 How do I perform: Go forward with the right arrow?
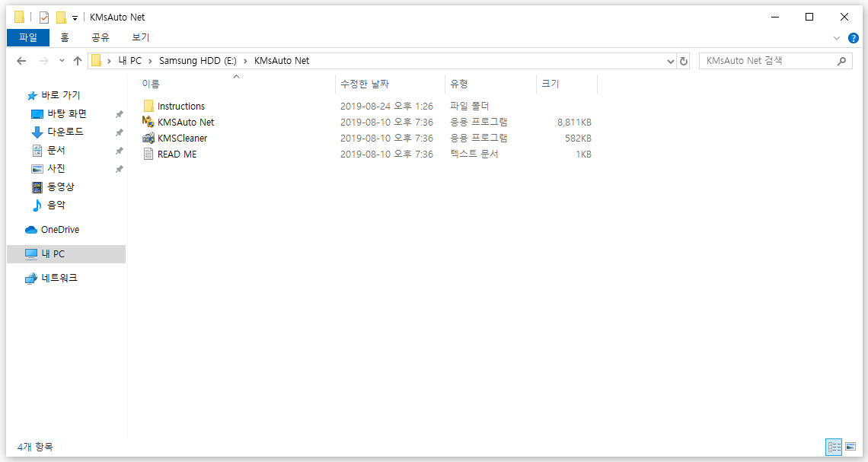[43, 61]
